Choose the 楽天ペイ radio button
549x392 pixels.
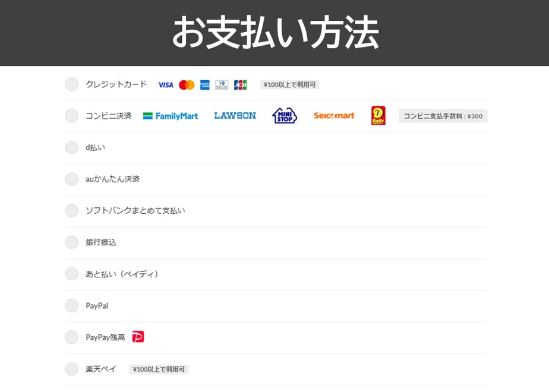tap(72, 369)
